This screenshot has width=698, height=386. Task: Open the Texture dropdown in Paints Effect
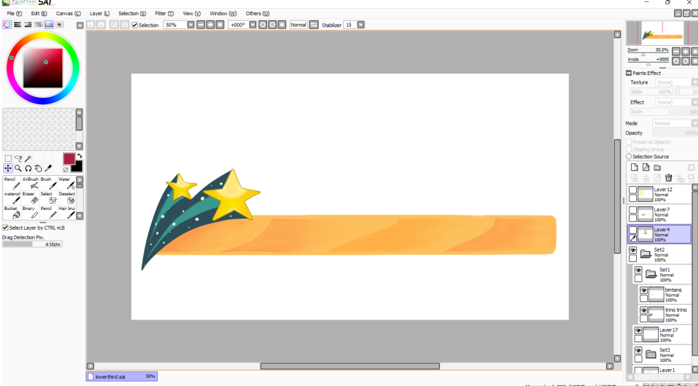click(675, 82)
